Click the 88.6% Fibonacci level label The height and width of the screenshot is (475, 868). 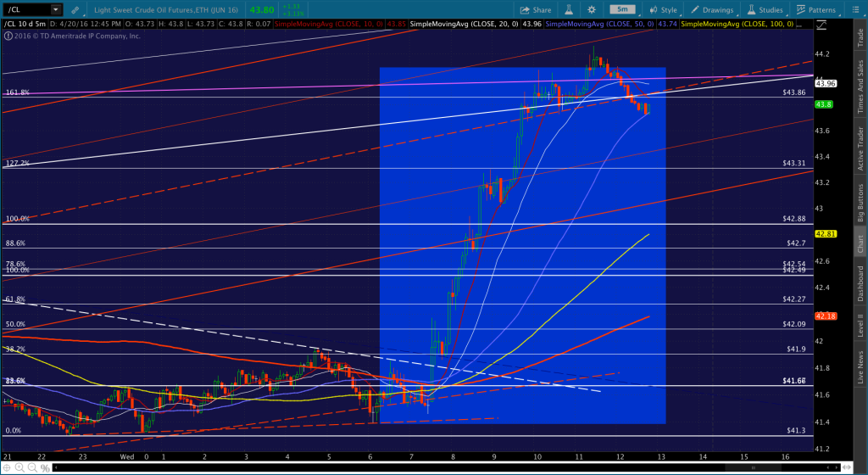(x=15, y=243)
